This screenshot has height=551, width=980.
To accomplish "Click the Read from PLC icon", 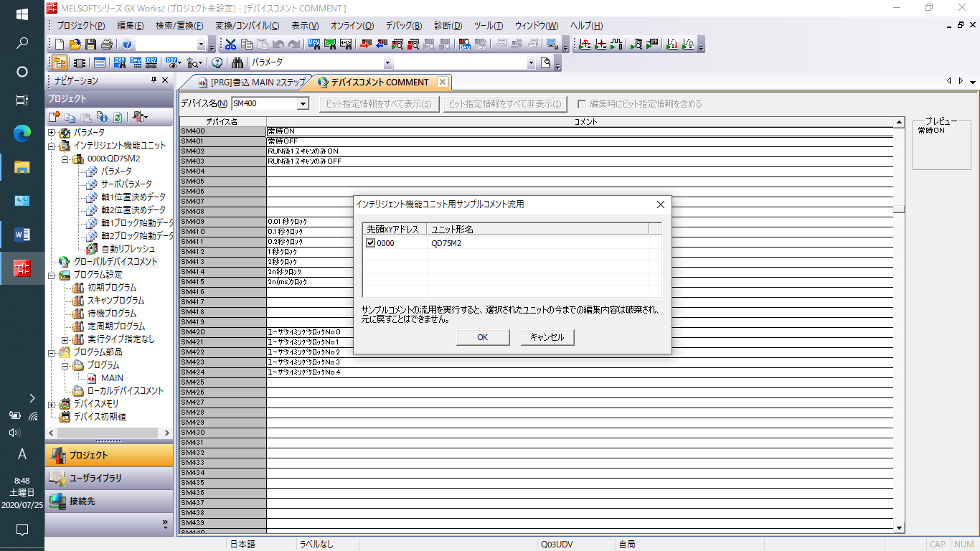I will (x=382, y=44).
